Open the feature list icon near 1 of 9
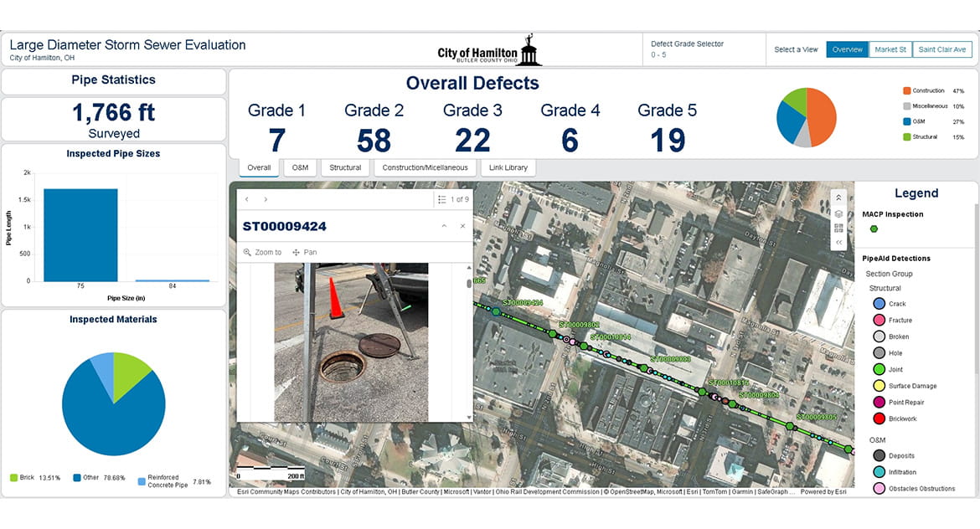Image resolution: width=980 pixels, height=529 pixels. tap(441, 199)
